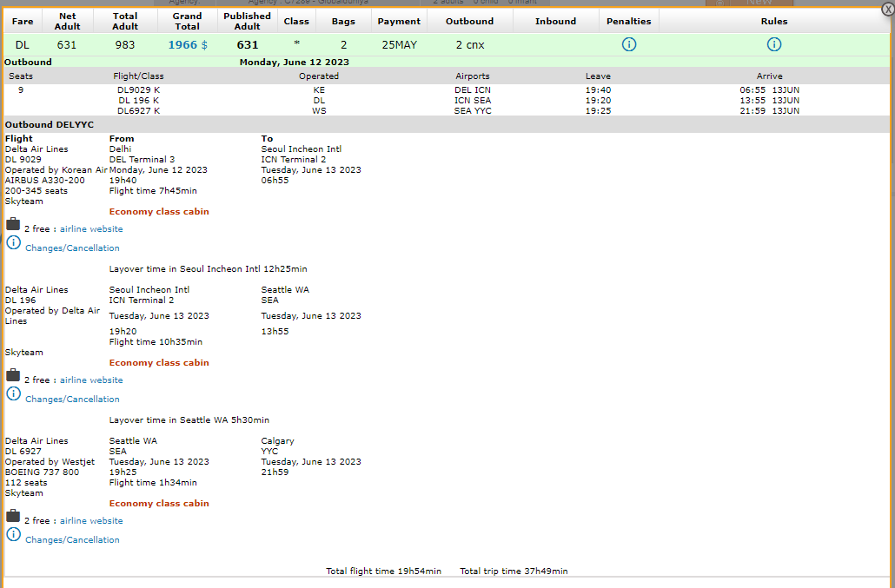
Task: Click info icon beside DL 9029 Changes/Cancellation
Action: [x=13, y=243]
